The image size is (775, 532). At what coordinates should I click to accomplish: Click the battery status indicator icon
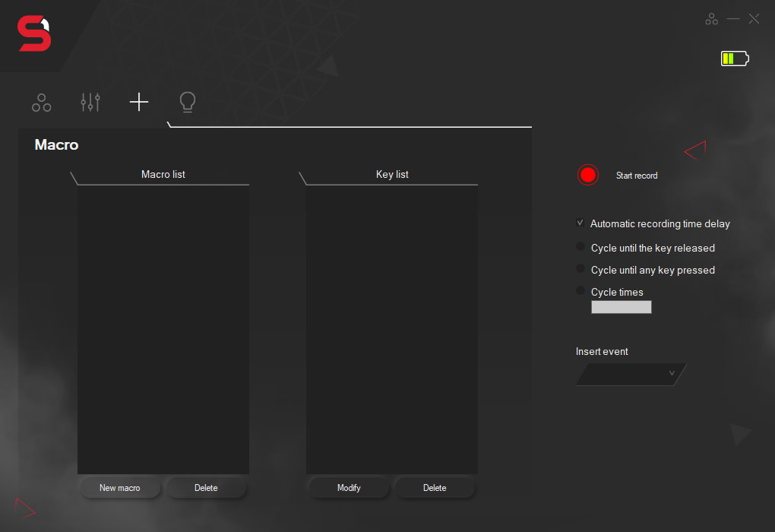pos(734,59)
